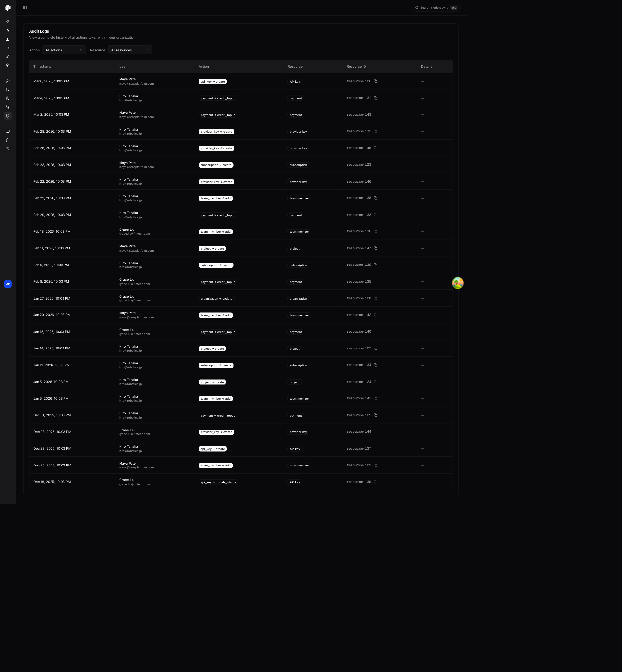Copy resource-130 ID to clipboard
Screen dimensions: 622x672
click(x=375, y=482)
